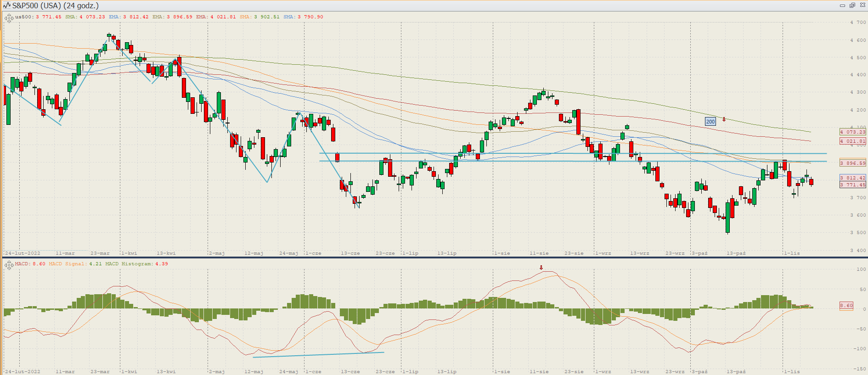Viewport: 868px width, 375px height.
Task: Select the blue 200 text label
Action: [x=710, y=122]
